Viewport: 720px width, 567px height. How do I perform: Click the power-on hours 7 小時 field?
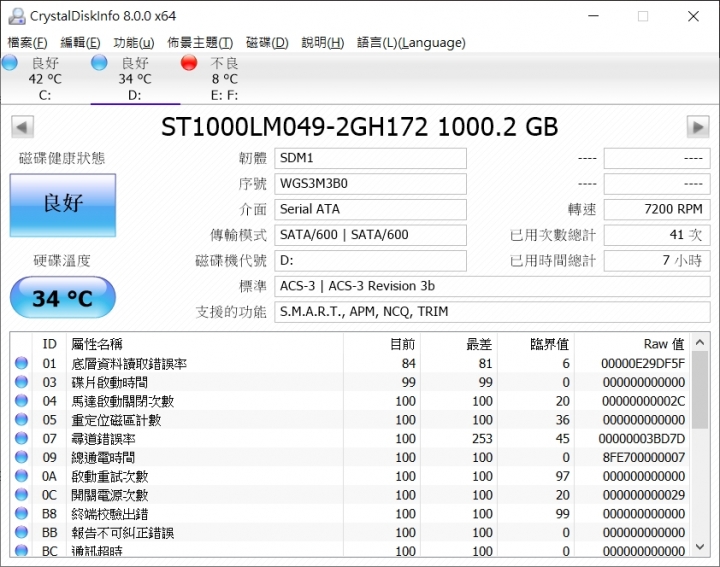tap(657, 261)
